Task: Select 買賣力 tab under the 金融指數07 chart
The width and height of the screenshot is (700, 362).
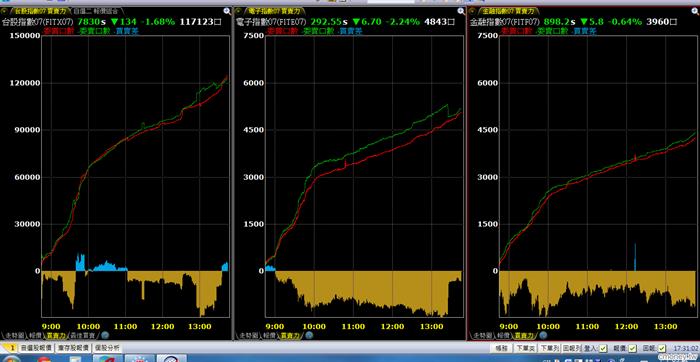Action: (524, 335)
